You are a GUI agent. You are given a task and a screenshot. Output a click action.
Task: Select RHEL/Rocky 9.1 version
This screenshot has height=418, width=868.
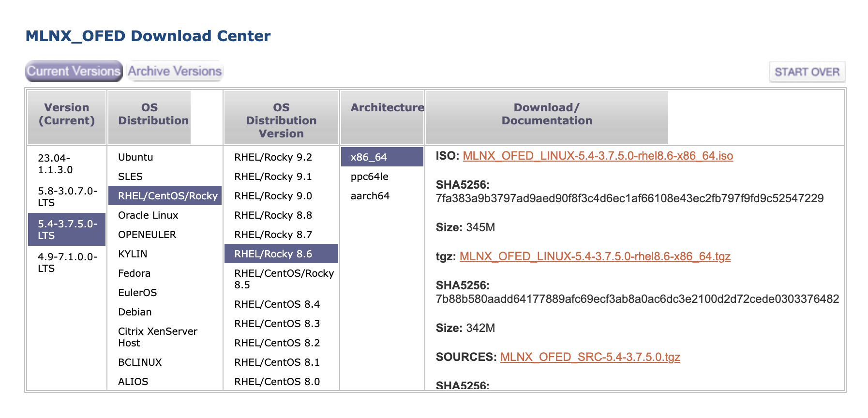coord(281,176)
